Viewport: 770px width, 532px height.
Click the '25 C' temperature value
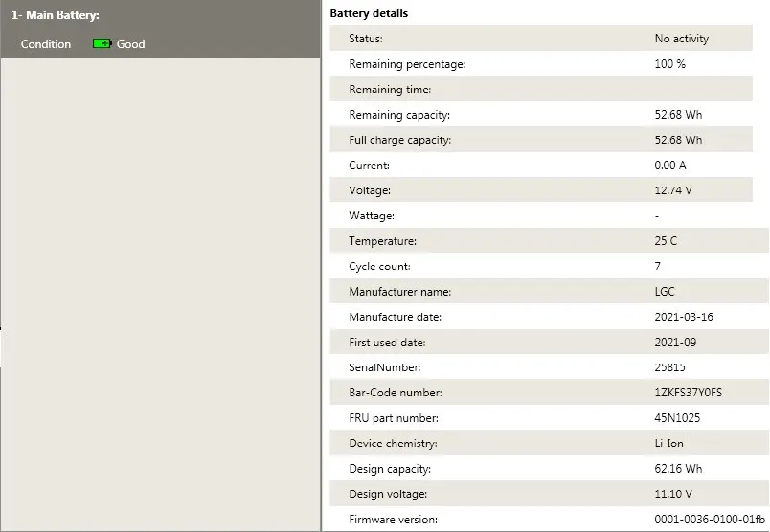coord(666,241)
